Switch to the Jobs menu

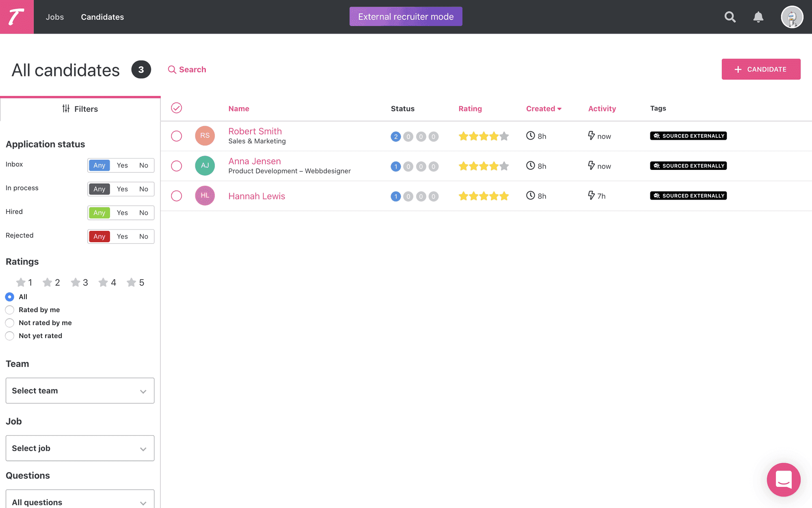click(x=55, y=17)
